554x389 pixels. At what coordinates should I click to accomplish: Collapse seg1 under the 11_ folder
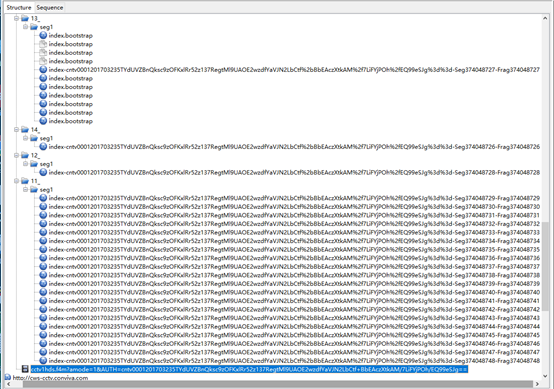coord(25,190)
